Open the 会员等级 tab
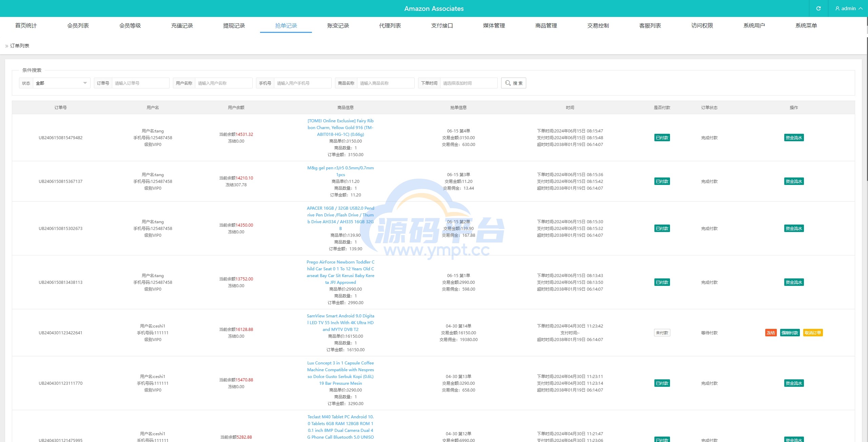 pos(130,25)
